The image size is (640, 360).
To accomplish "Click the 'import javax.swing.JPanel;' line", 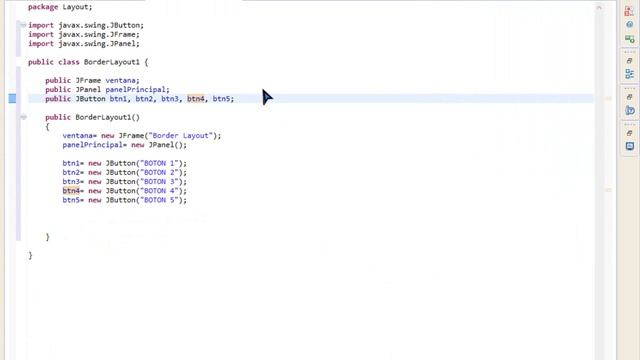I will (x=84, y=44).
